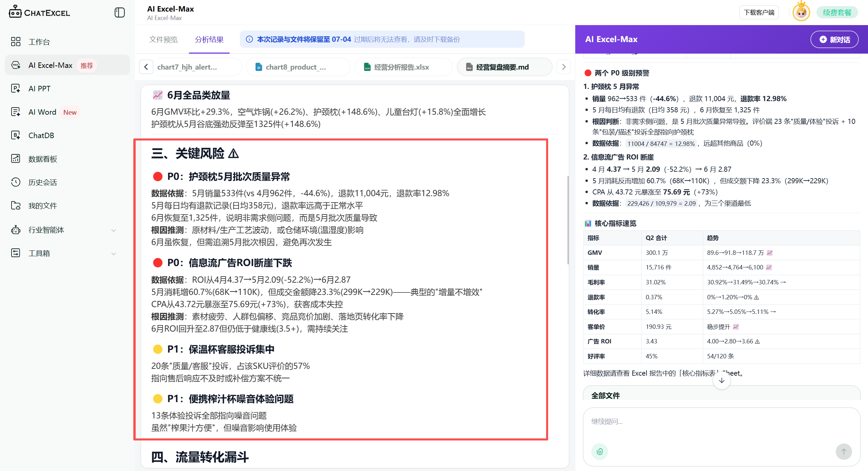The image size is (868, 471).
Task: Click the New badge beside AI Word
Action: tap(70, 112)
